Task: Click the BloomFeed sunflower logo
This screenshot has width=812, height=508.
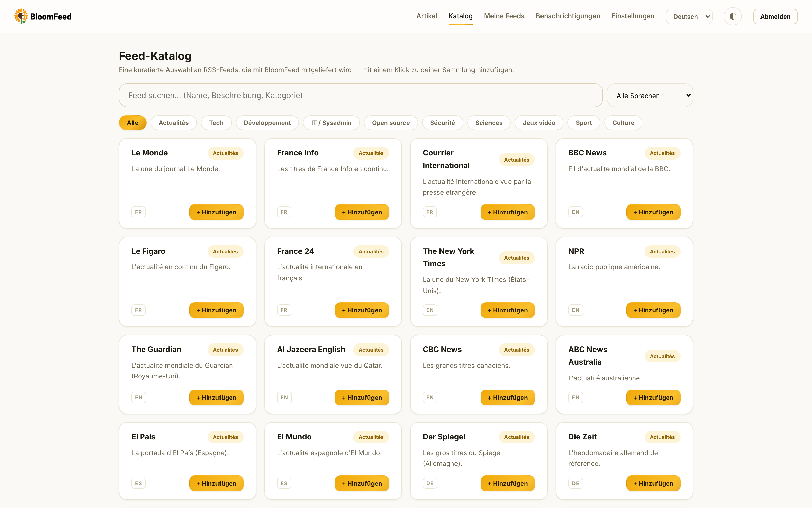Action: (21, 16)
